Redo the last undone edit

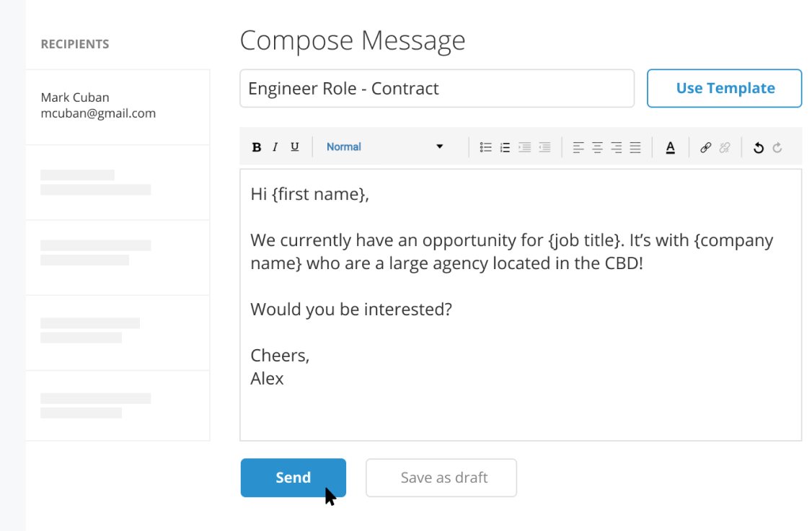pos(777,147)
